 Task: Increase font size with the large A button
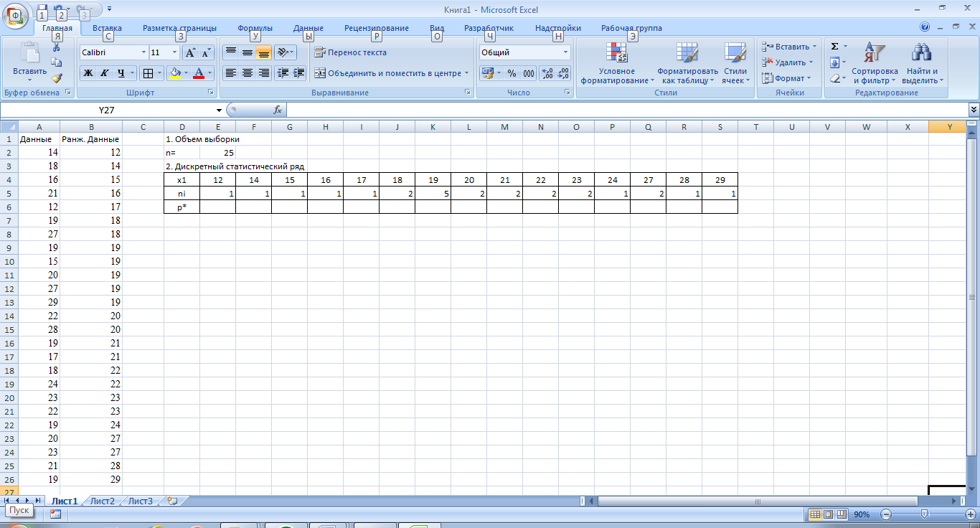(x=190, y=52)
